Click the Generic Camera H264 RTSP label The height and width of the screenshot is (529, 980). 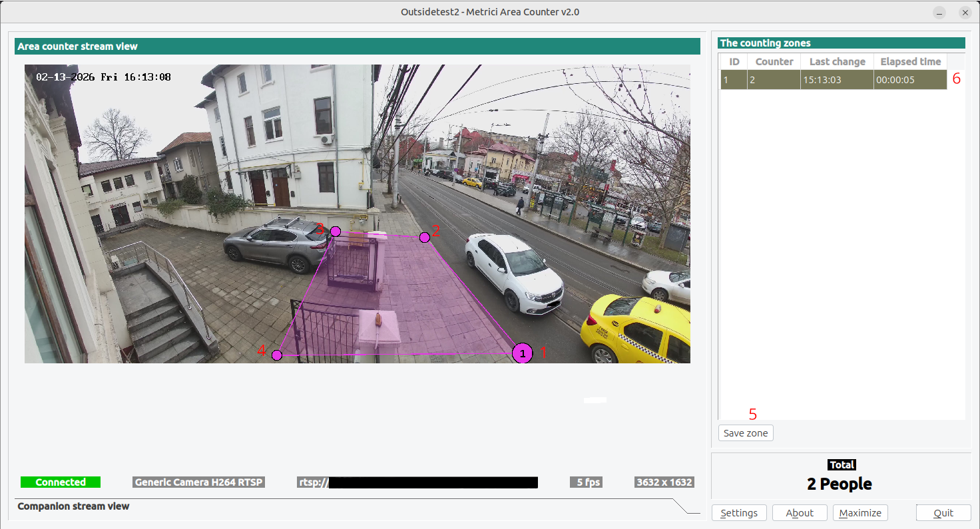pyautogui.click(x=198, y=482)
